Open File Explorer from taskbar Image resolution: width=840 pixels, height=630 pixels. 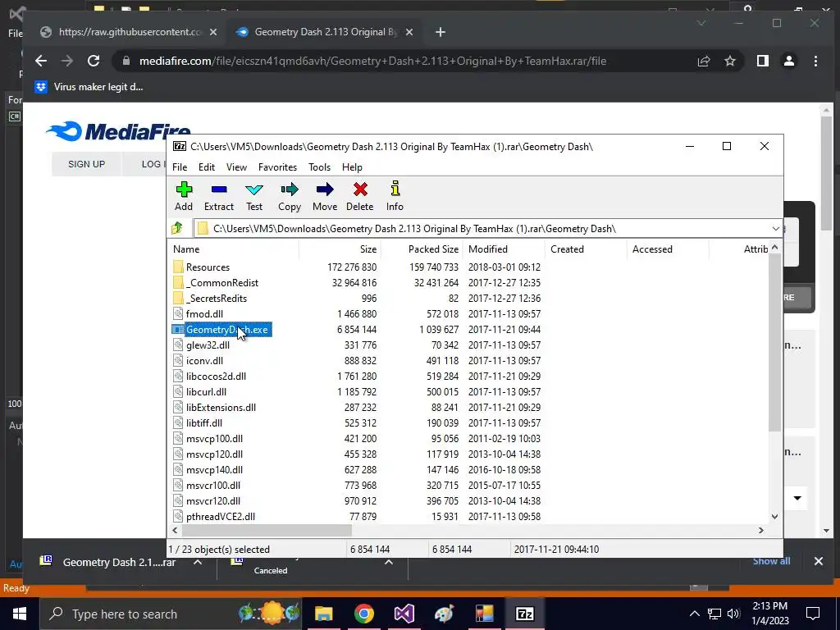(323, 614)
